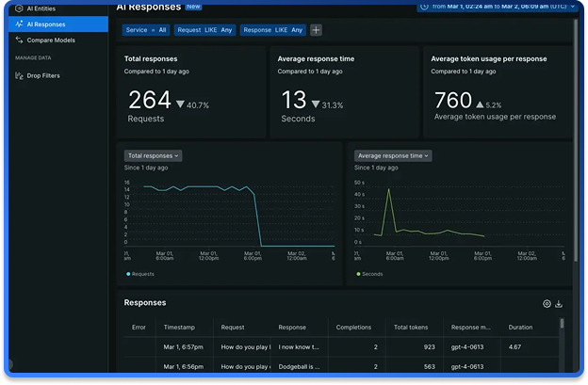Click the clock icon in time picker
This screenshot has width=588, height=385.
(x=426, y=6)
